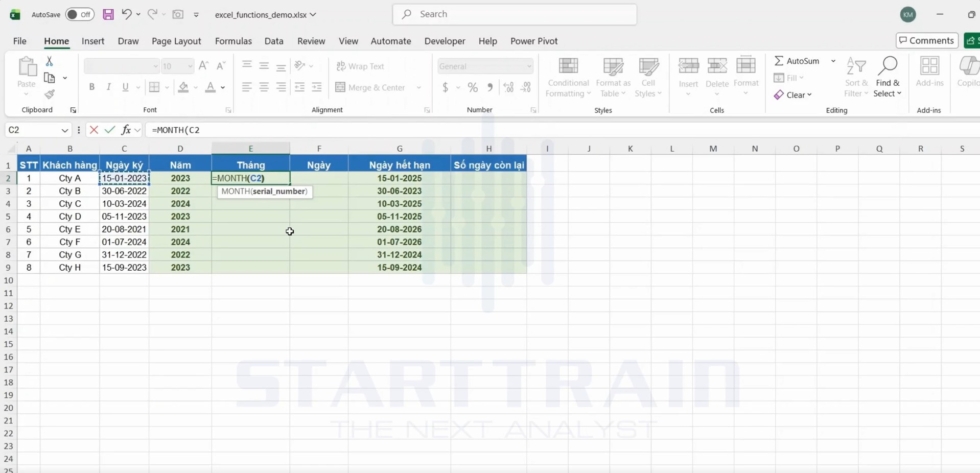
Task: Toggle Bottom Align
Action: 281,66
